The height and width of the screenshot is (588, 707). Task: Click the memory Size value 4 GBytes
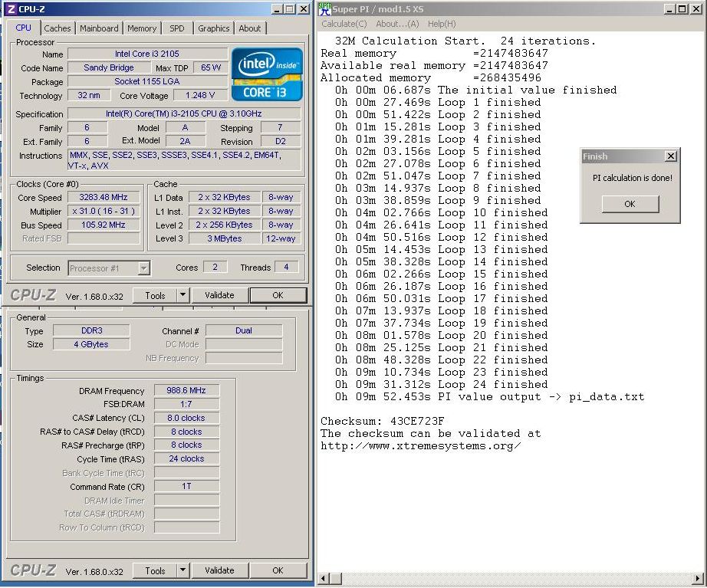pyautogui.click(x=91, y=344)
